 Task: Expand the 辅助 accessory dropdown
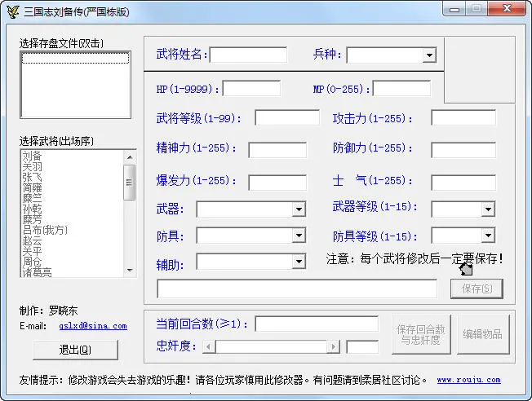299,262
